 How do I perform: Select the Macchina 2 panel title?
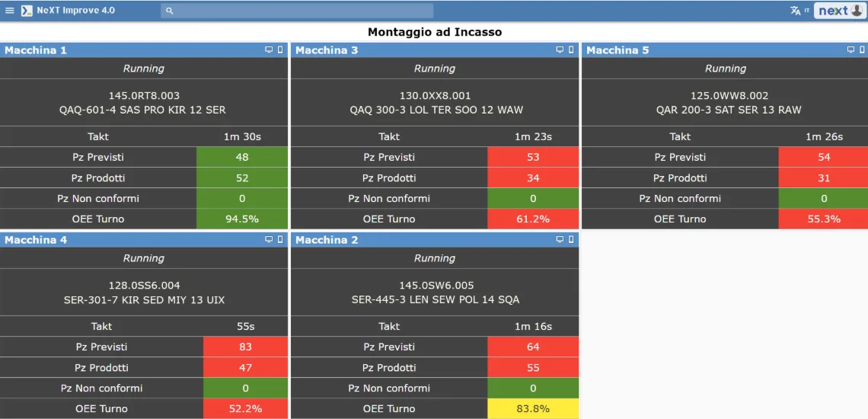pyautogui.click(x=327, y=240)
